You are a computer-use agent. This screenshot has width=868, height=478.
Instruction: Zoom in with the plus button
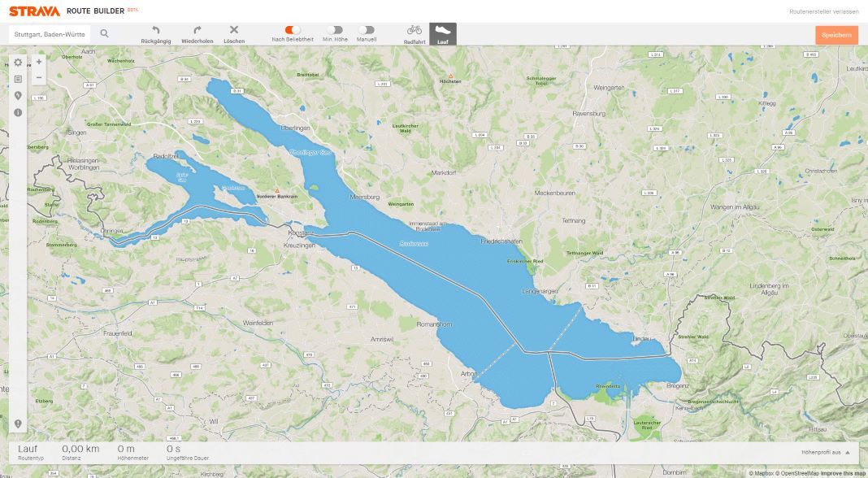(39, 62)
